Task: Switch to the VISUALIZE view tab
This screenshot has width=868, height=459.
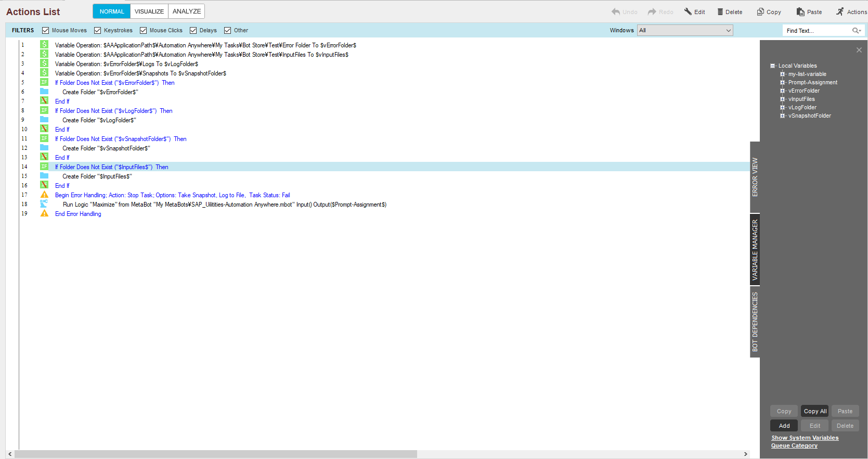Action: 149,11
